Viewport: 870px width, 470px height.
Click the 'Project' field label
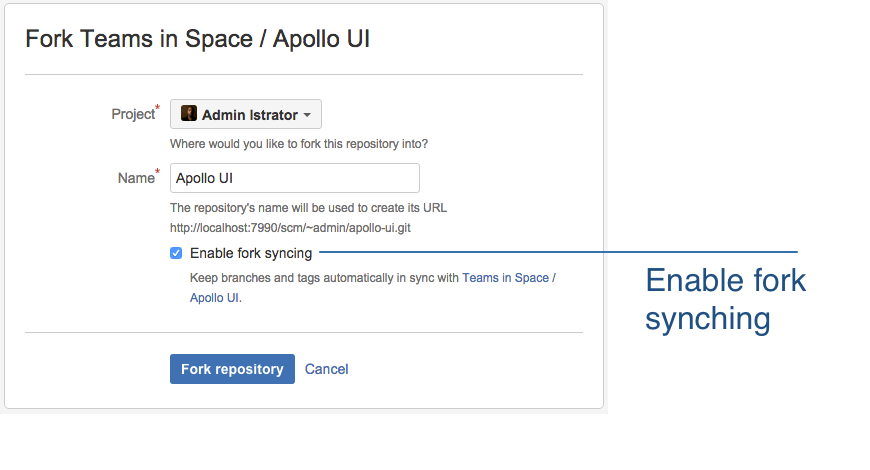(133, 114)
